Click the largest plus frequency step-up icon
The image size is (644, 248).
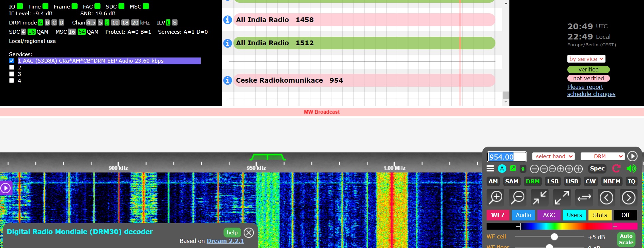(578, 169)
